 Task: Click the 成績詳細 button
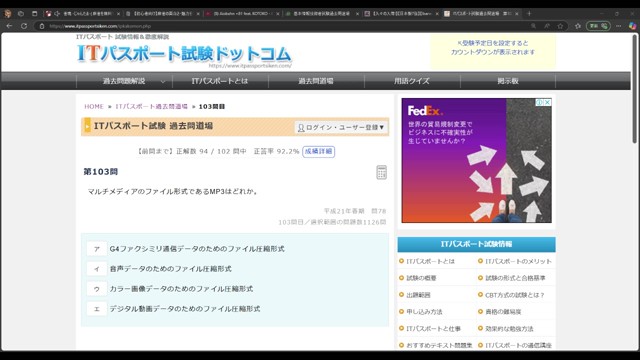[x=318, y=151]
